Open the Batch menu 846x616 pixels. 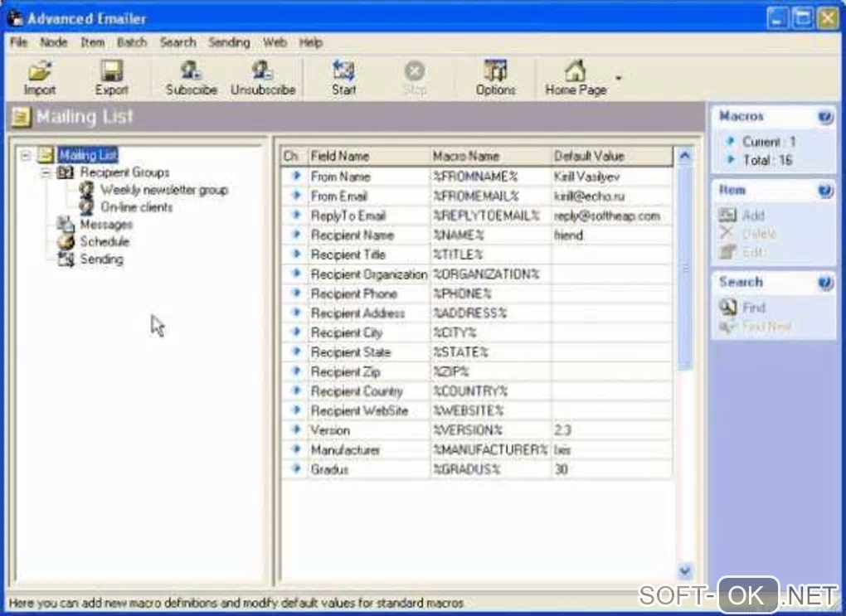click(x=132, y=42)
